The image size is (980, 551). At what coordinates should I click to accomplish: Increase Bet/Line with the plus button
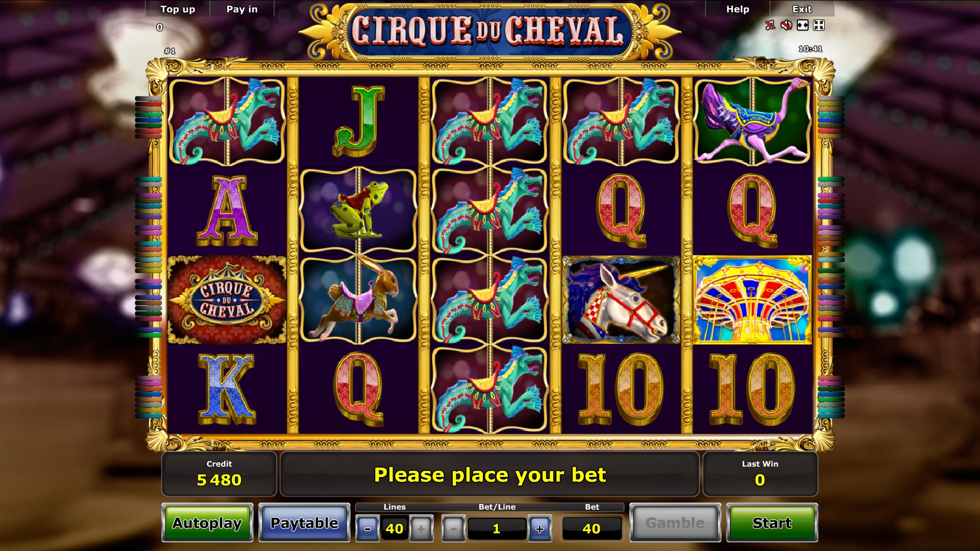pyautogui.click(x=540, y=529)
